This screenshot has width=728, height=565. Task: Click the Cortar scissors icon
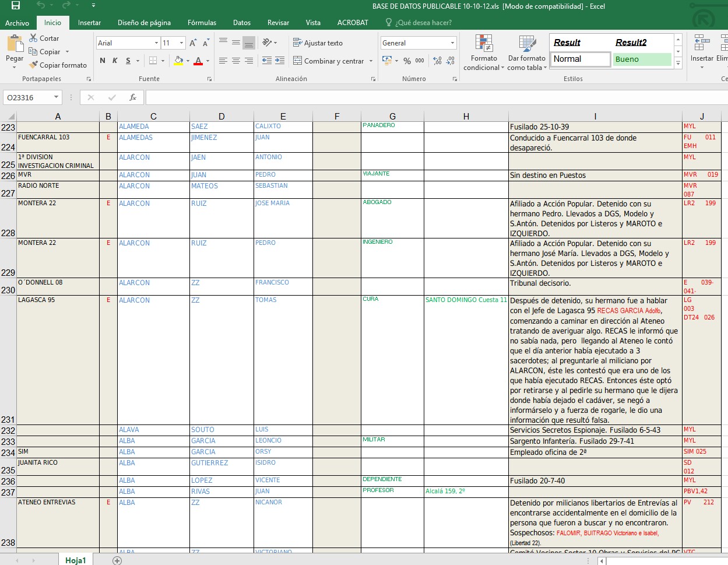[x=33, y=38]
